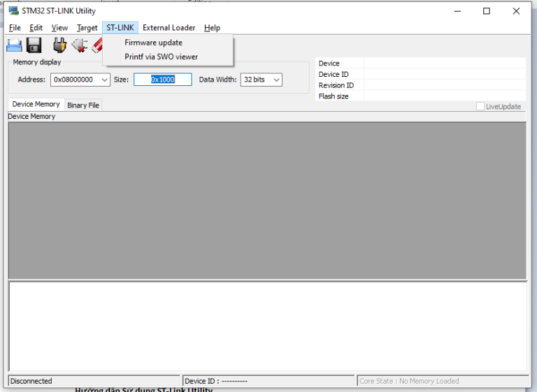Connect to target using plug icon
This screenshot has width=537, height=392.
point(60,45)
